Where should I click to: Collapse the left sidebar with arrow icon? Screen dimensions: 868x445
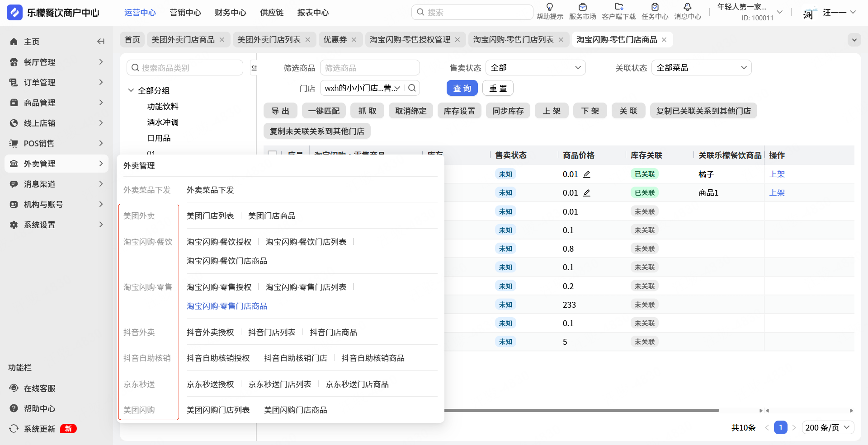[101, 42]
